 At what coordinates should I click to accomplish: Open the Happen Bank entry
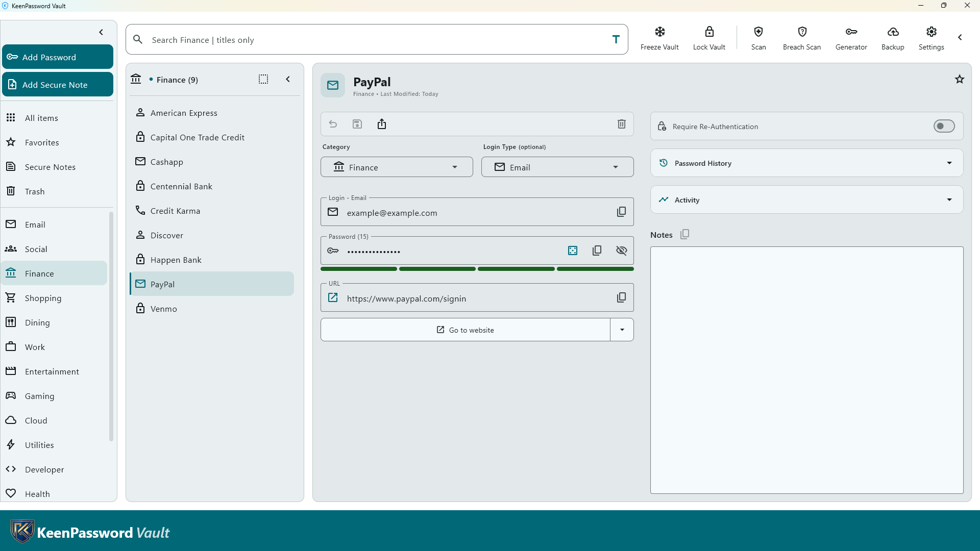click(212, 260)
